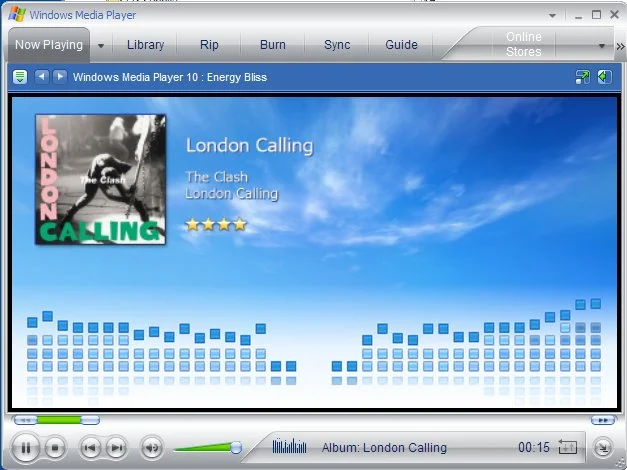Click the fast forward button
The height and width of the screenshot is (470, 627).
[603, 420]
